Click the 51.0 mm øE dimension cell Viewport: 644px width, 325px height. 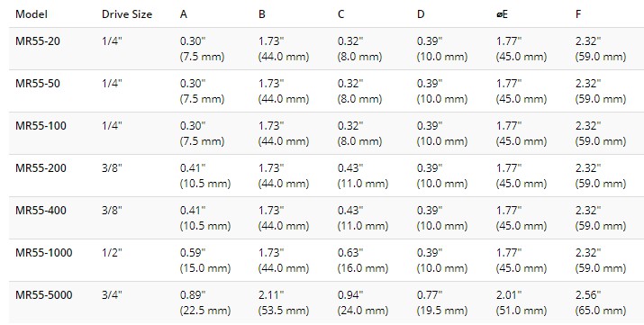click(x=522, y=302)
